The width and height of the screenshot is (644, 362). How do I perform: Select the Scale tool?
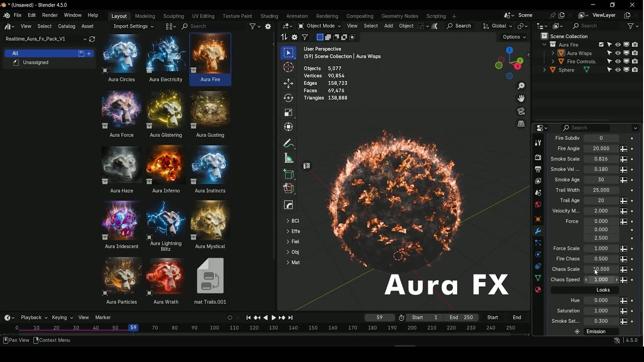[288, 113]
